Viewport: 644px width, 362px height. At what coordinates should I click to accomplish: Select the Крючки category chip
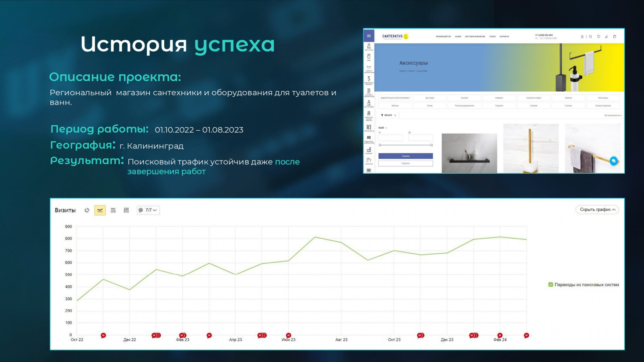coord(568,98)
